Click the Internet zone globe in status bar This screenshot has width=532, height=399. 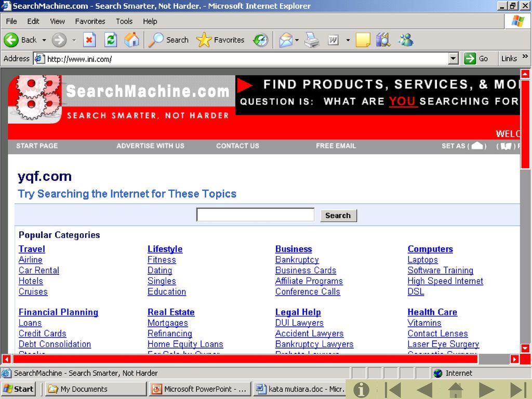(x=438, y=373)
